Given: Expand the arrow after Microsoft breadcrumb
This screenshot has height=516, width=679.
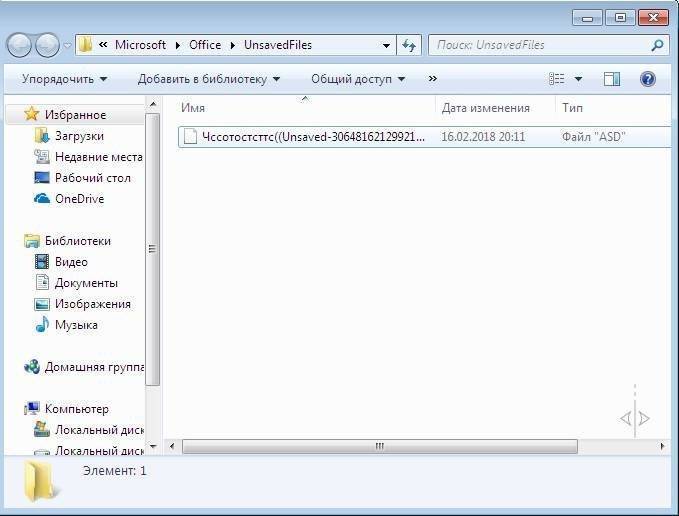Looking at the screenshot, I should click(178, 45).
